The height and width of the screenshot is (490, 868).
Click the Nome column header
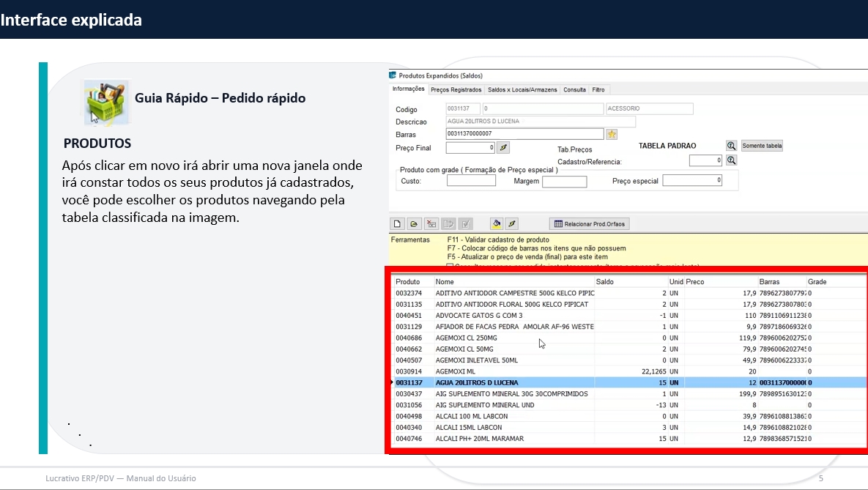click(x=513, y=282)
